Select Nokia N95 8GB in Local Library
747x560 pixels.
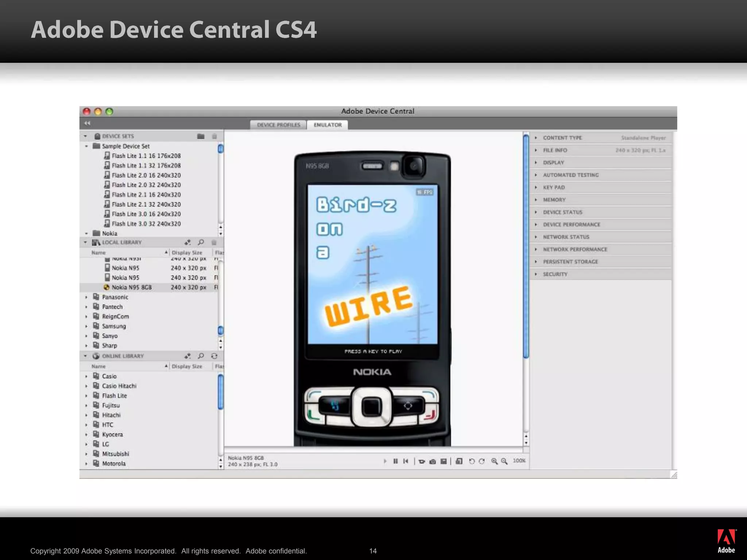(x=149, y=287)
